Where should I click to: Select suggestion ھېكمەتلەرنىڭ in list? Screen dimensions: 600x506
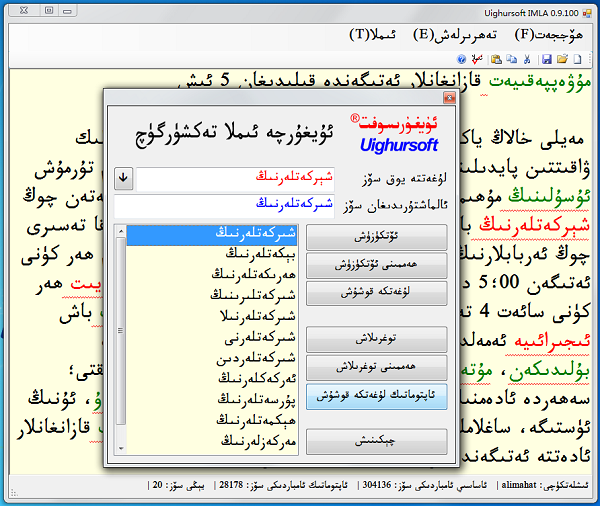212,421
